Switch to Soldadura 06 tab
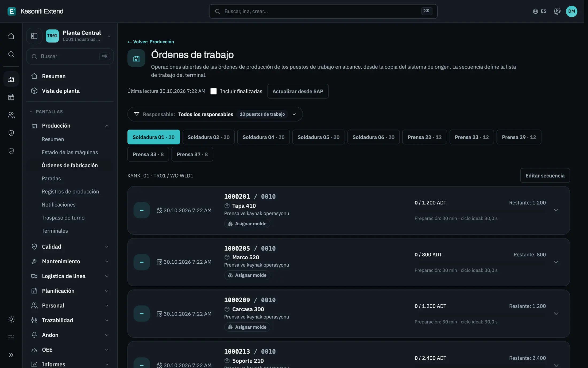 (373, 137)
